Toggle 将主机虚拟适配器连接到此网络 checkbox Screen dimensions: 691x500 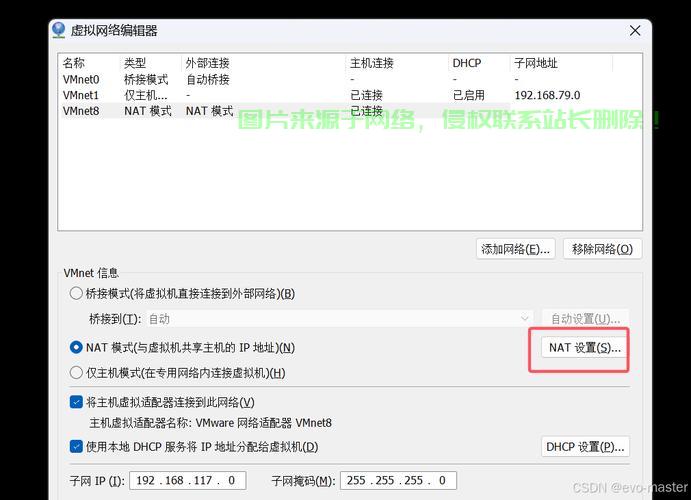[76, 402]
